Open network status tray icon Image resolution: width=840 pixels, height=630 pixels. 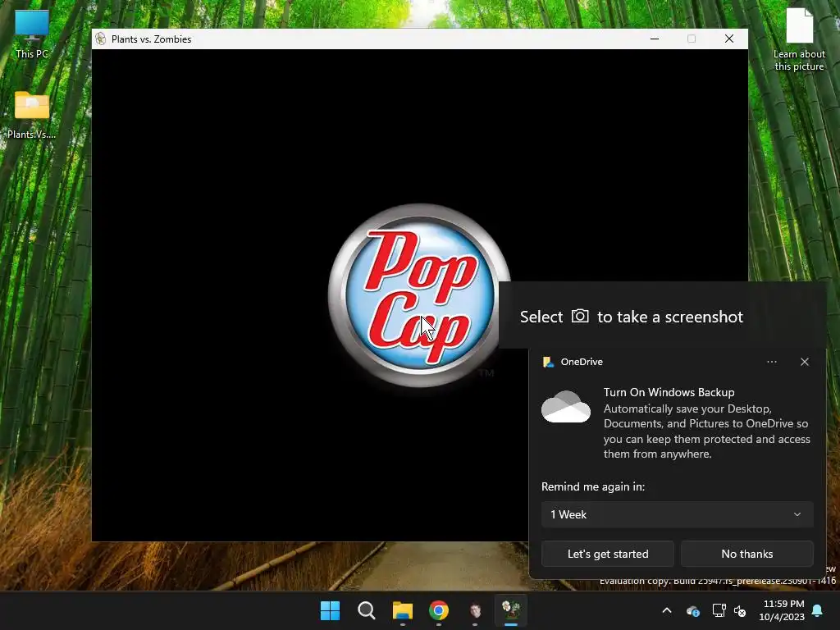click(719, 610)
